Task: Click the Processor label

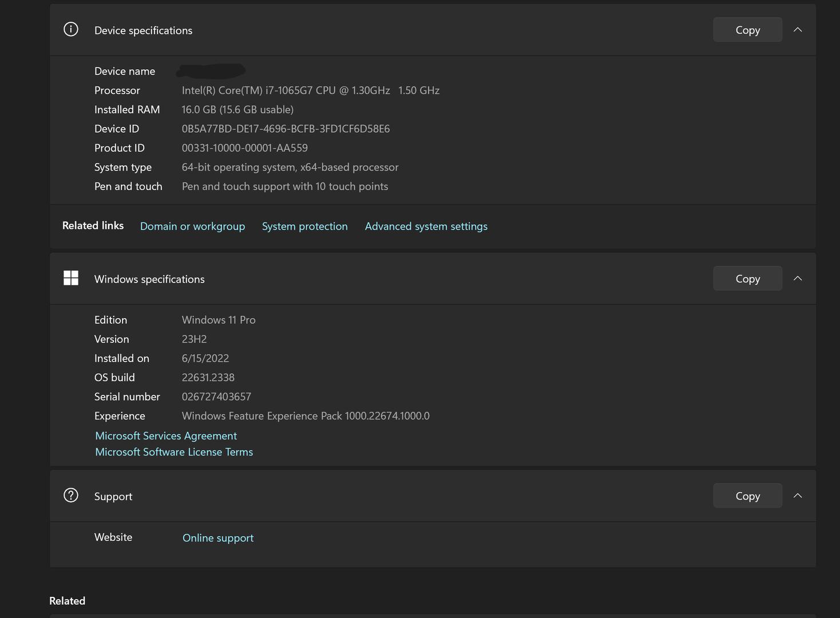Action: tap(117, 90)
